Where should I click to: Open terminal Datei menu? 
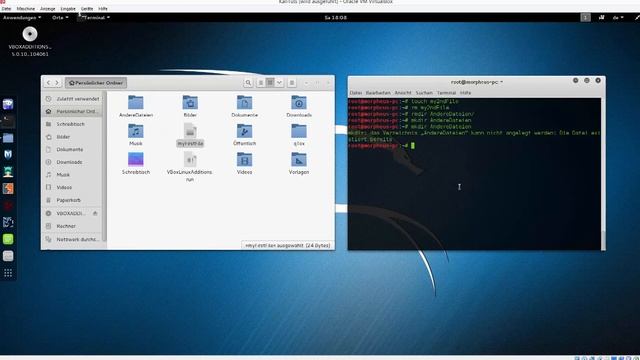point(356,93)
